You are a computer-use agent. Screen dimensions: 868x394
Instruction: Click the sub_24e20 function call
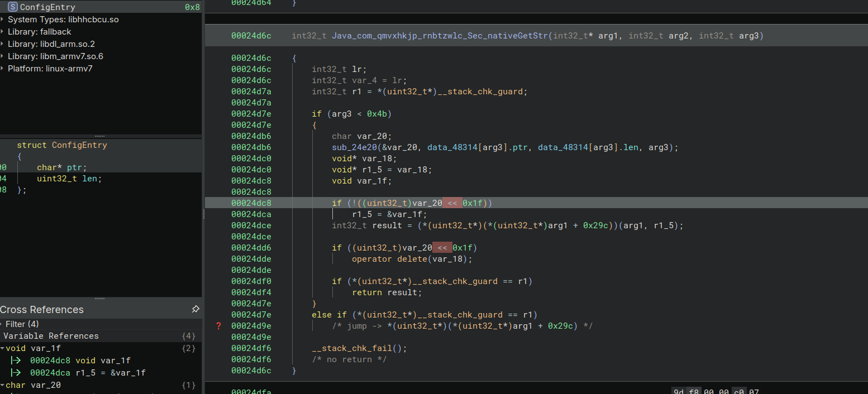pyautogui.click(x=354, y=147)
